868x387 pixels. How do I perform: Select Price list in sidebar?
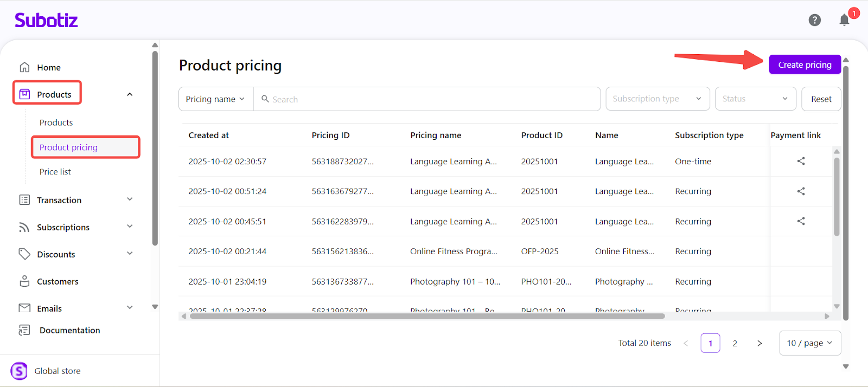55,172
